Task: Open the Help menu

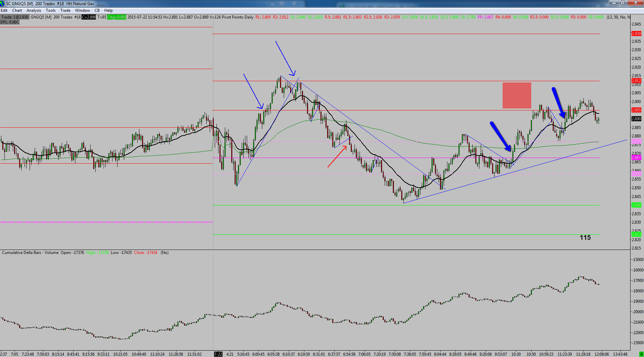Action: click(108, 10)
